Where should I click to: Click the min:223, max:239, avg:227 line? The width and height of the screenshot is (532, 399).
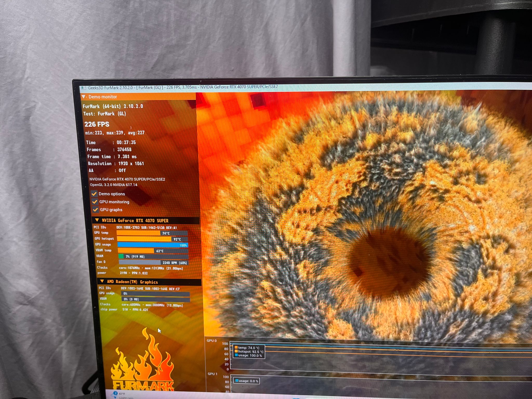point(115,133)
